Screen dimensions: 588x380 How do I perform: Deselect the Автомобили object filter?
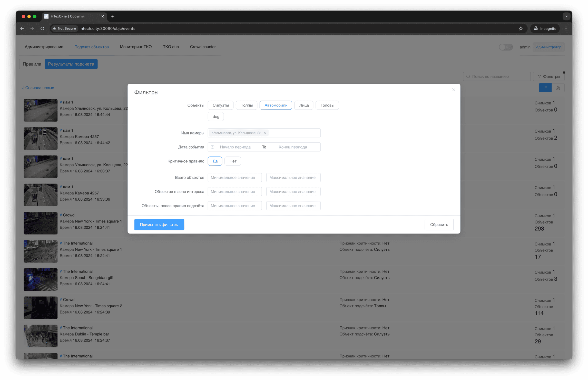click(x=276, y=105)
